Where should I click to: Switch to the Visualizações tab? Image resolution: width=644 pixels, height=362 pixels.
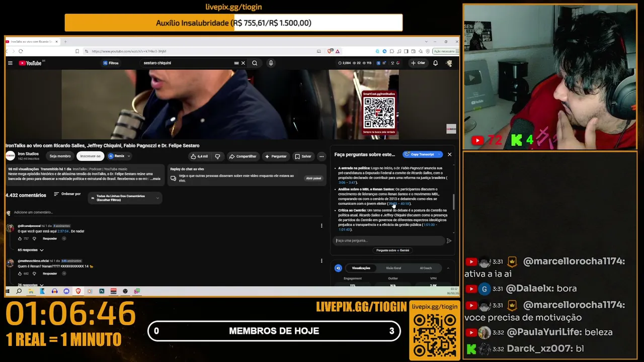point(361,268)
